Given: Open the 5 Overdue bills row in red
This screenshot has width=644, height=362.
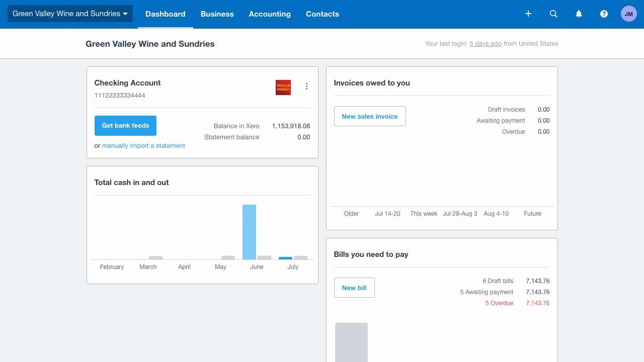Looking at the screenshot, I should tap(517, 303).
